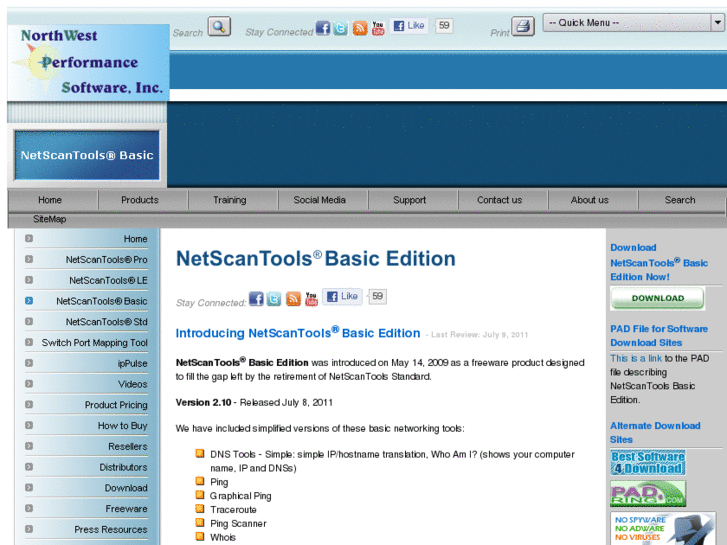Click the 'Version 2.10' text
The height and width of the screenshot is (545, 727).
pyautogui.click(x=203, y=402)
